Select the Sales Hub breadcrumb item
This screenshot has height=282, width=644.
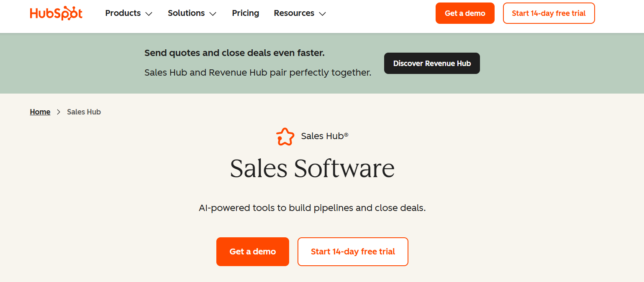point(84,112)
